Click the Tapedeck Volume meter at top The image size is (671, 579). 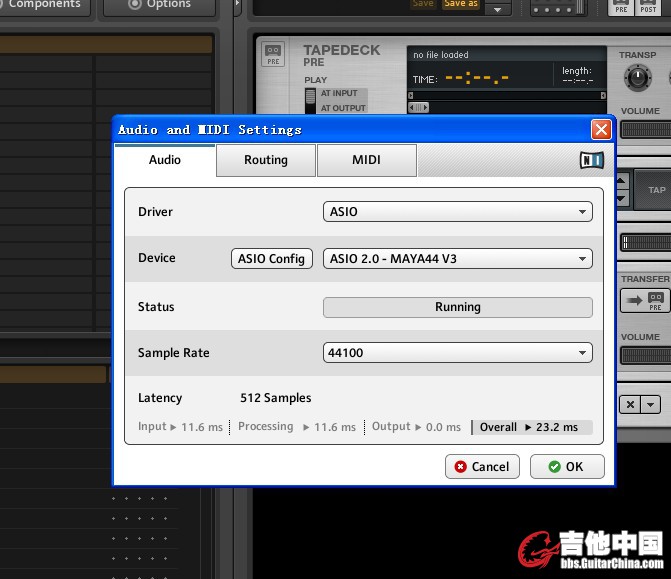646,130
